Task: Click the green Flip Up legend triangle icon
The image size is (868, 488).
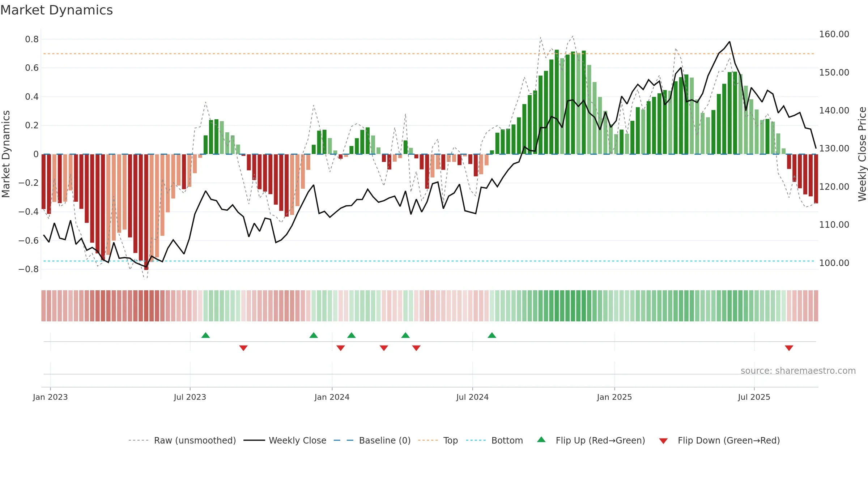Action: pyautogui.click(x=541, y=440)
